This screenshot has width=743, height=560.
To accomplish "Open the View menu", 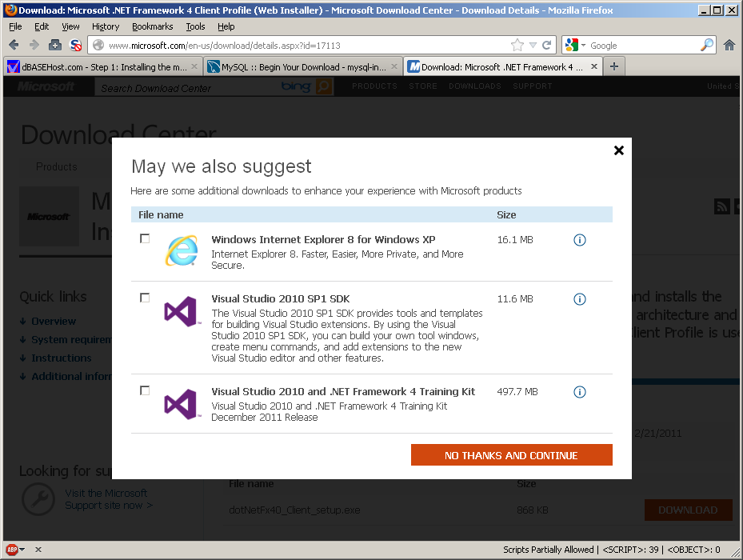I will click(x=70, y=26).
